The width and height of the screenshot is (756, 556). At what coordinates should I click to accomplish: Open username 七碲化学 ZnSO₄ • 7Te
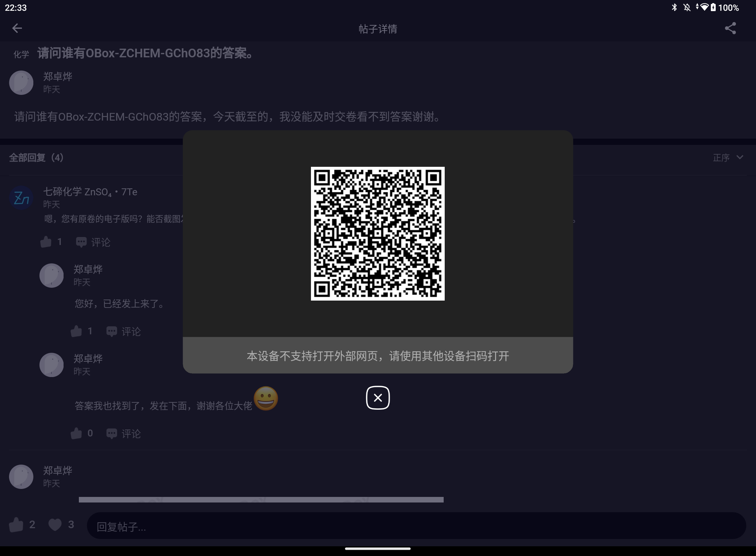(90, 192)
